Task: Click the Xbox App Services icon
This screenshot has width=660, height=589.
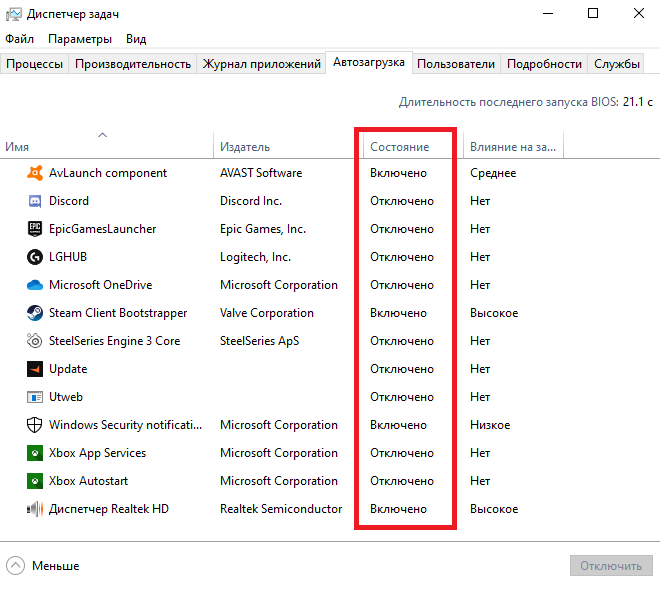Action: click(35, 453)
